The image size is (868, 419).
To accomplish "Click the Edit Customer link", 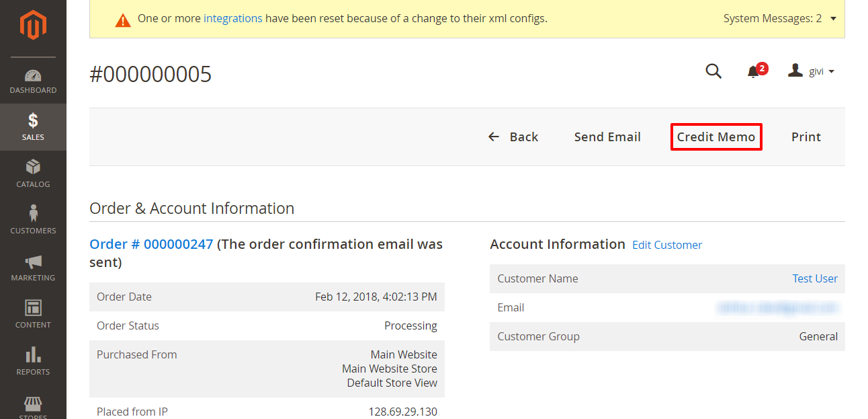I will coord(667,245).
